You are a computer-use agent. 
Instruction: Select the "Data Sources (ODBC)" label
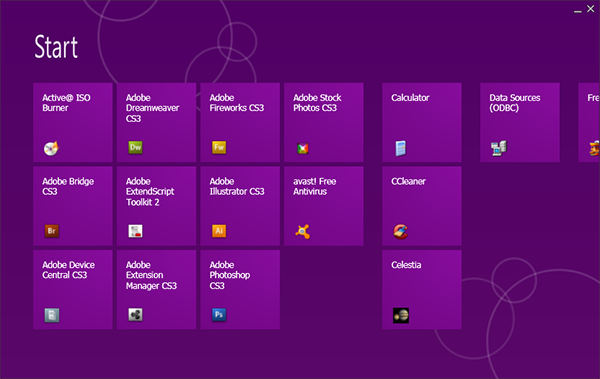[515, 103]
